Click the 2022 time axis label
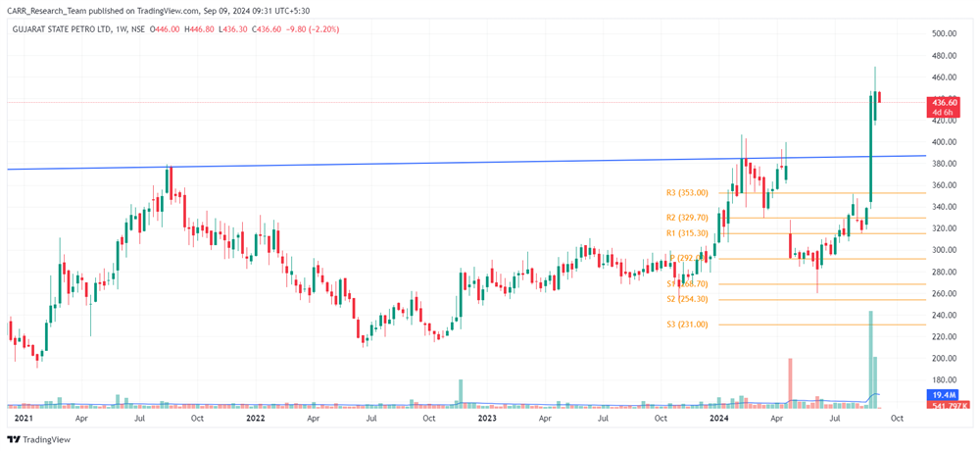This screenshot has width=980, height=451. [255, 418]
